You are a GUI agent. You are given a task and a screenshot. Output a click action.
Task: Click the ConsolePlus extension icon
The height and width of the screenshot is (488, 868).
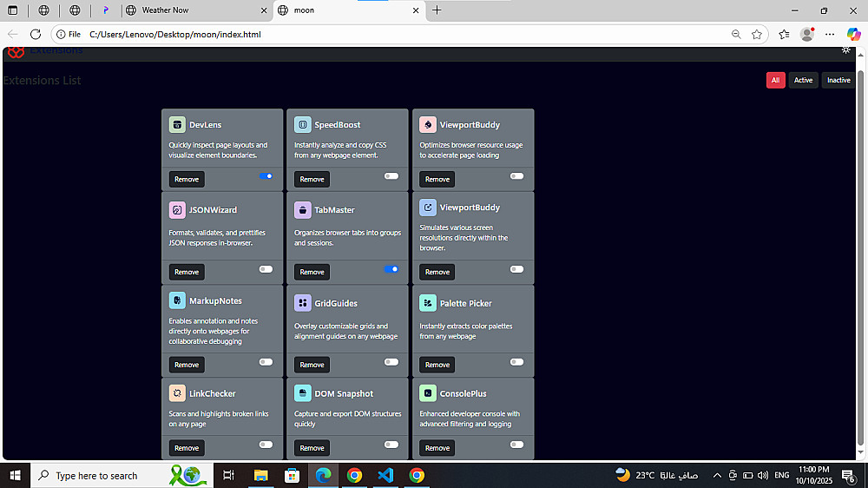pyautogui.click(x=428, y=393)
